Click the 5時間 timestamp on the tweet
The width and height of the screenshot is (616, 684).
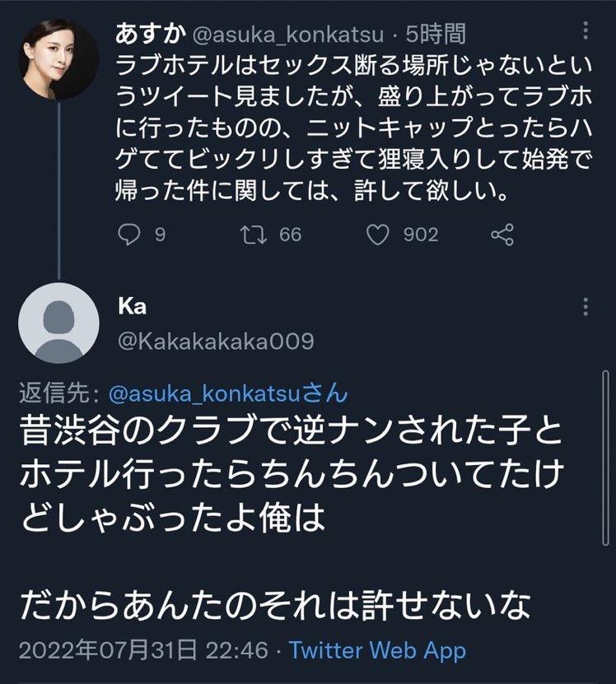435,33
